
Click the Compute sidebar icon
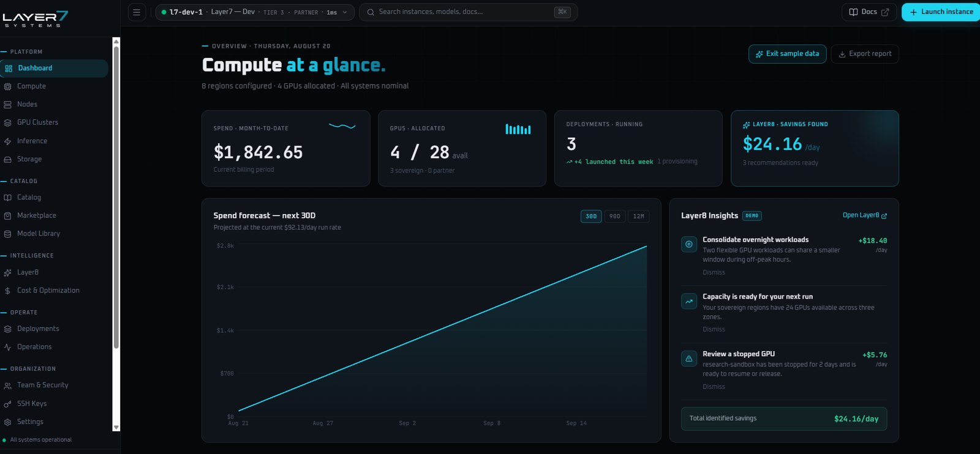point(8,87)
